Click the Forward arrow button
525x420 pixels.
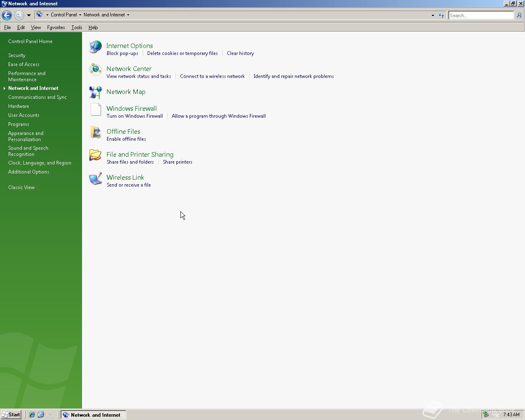click(19, 15)
